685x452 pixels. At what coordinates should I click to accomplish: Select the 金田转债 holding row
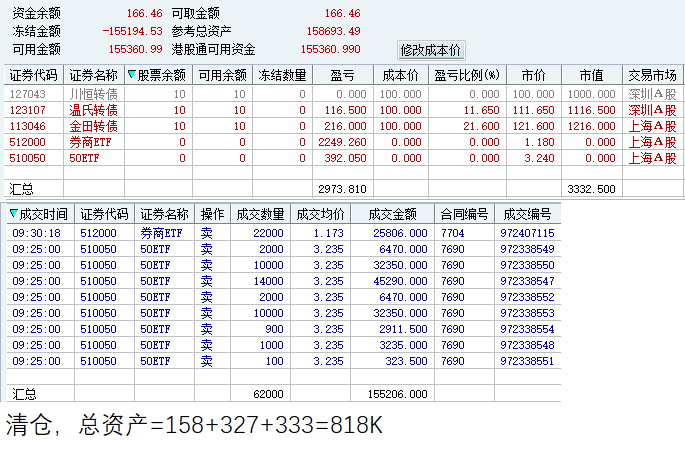coord(343,126)
